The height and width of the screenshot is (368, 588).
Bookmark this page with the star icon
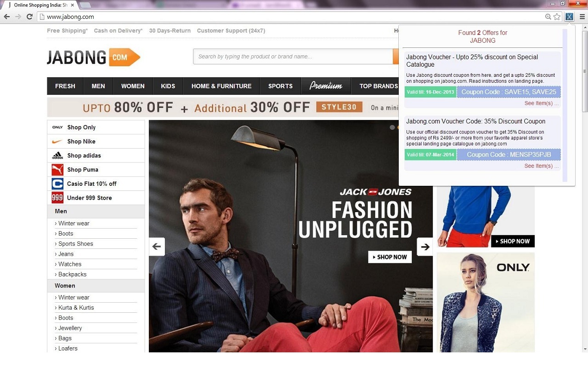(x=557, y=17)
